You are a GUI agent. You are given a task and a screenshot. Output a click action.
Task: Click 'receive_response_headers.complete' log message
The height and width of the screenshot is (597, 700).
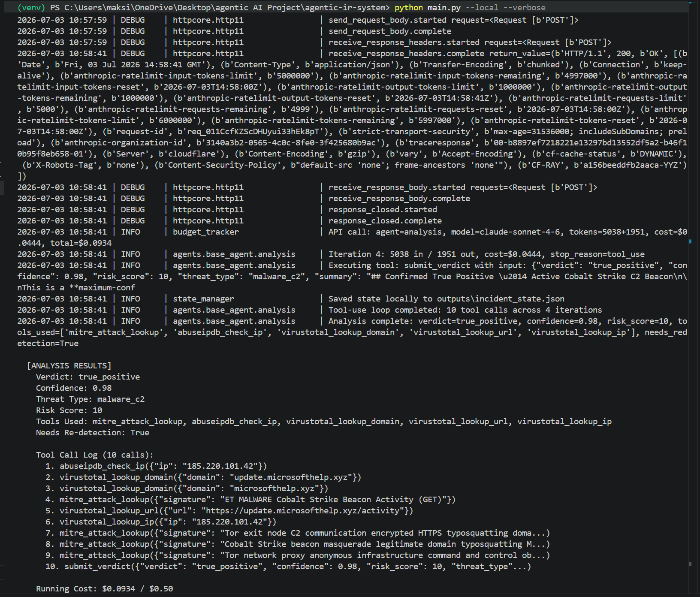[407, 53]
